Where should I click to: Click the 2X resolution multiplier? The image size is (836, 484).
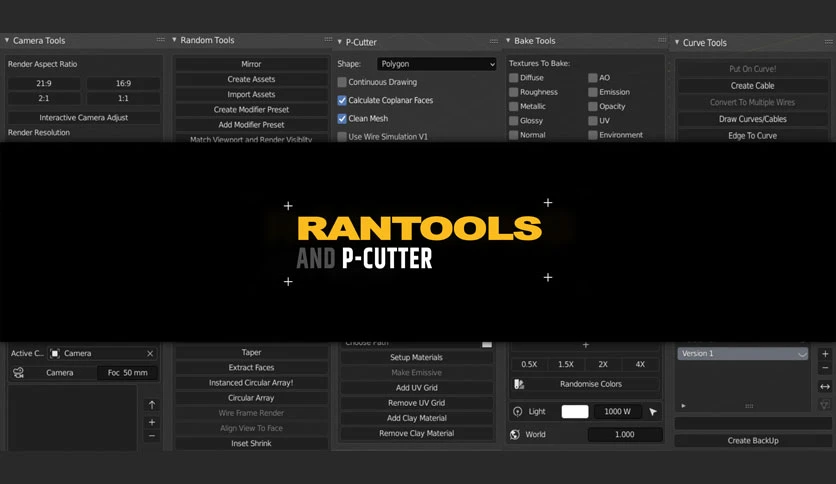tap(603, 365)
